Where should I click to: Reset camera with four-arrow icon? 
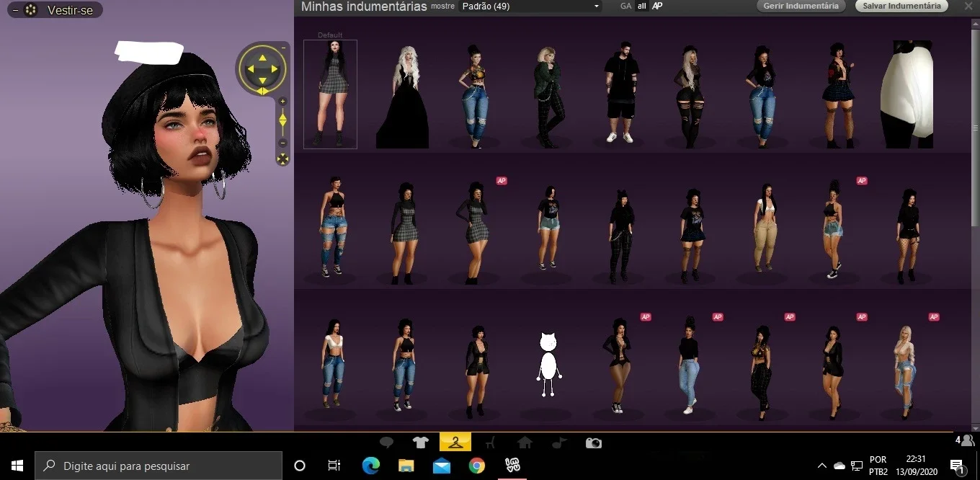tap(282, 159)
